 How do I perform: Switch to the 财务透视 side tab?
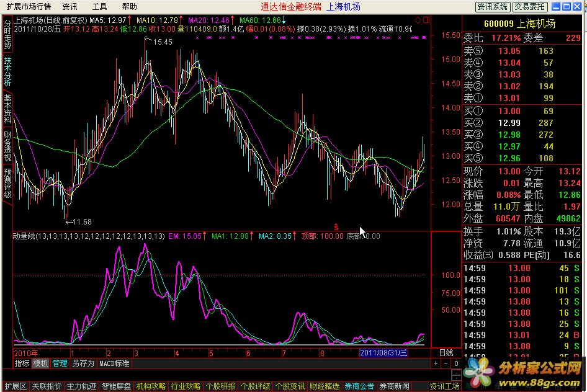[7, 146]
